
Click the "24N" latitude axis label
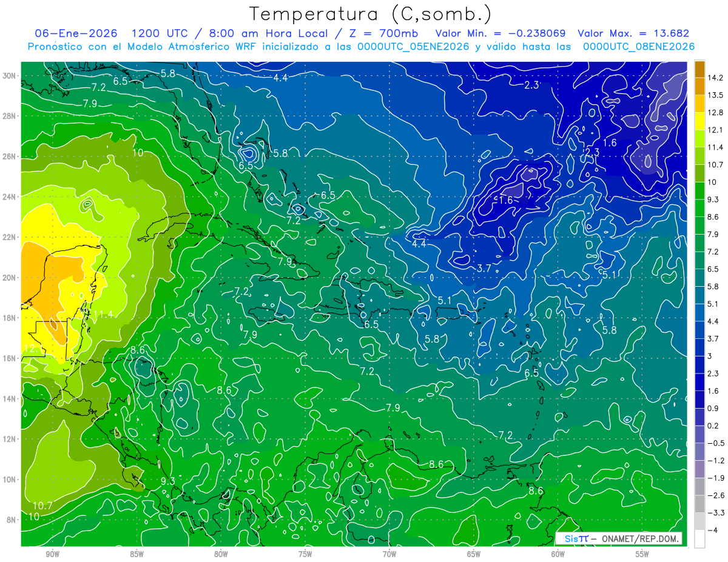(x=10, y=196)
